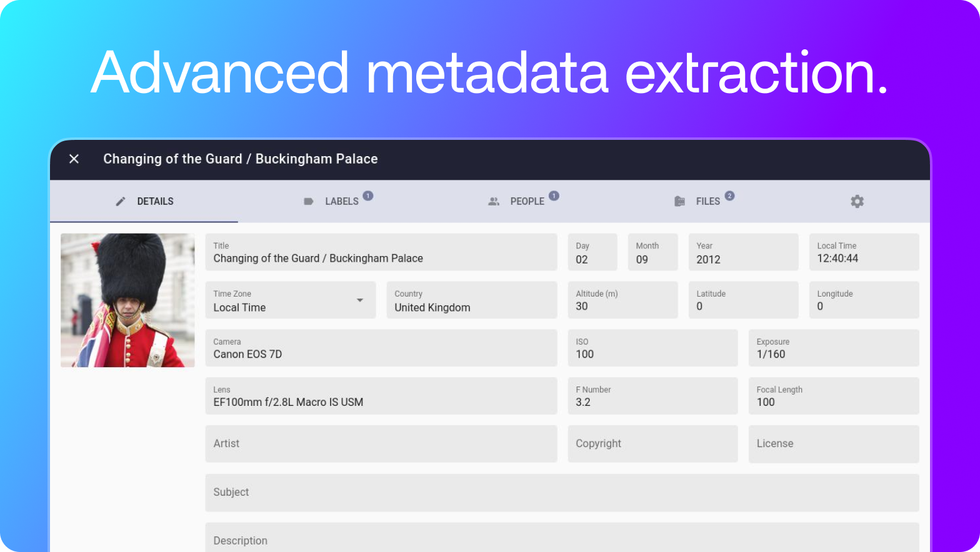Click the Labels count badge
Screen dimensions: 980x552
click(368, 195)
